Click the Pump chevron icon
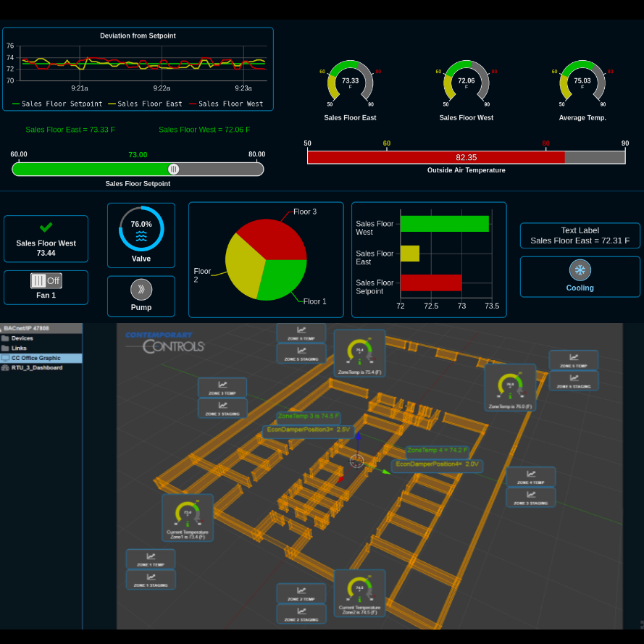Screen dimensions: 644x644 pyautogui.click(x=141, y=290)
